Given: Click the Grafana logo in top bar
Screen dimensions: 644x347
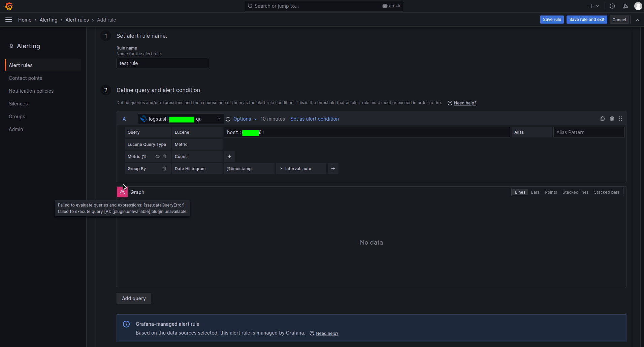Looking at the screenshot, I should coord(9,6).
